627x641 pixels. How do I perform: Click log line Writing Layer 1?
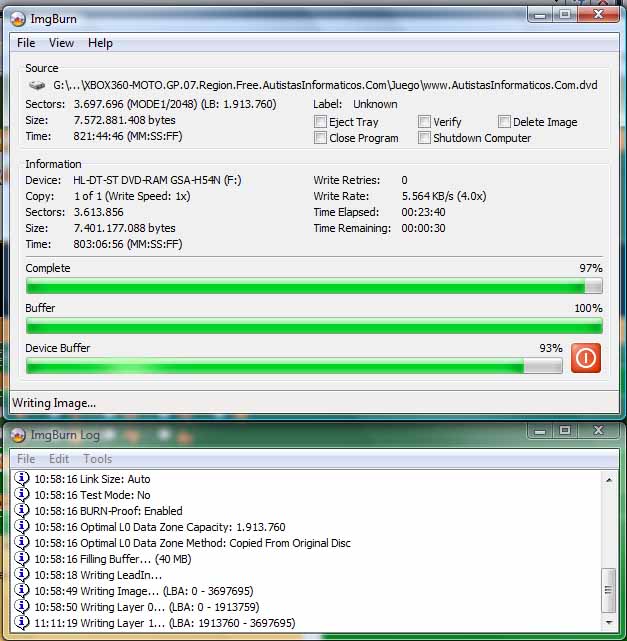165,623
